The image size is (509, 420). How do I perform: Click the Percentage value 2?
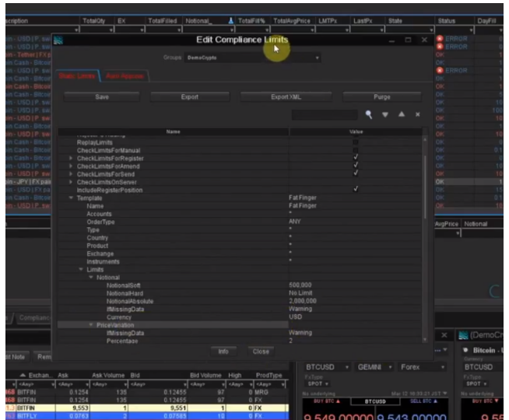[x=291, y=341]
